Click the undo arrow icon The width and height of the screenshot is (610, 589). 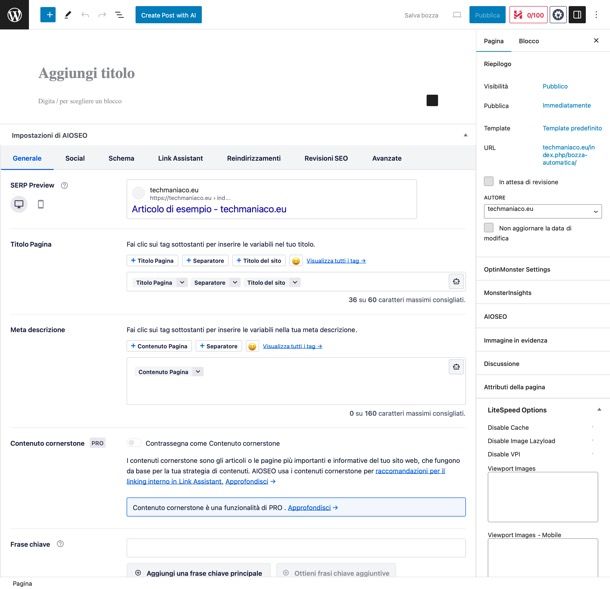[85, 15]
